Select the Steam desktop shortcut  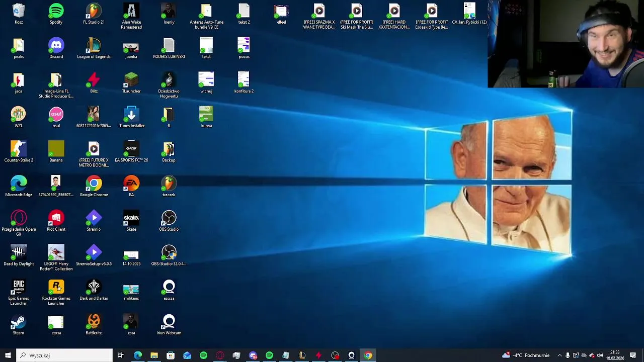19,324
